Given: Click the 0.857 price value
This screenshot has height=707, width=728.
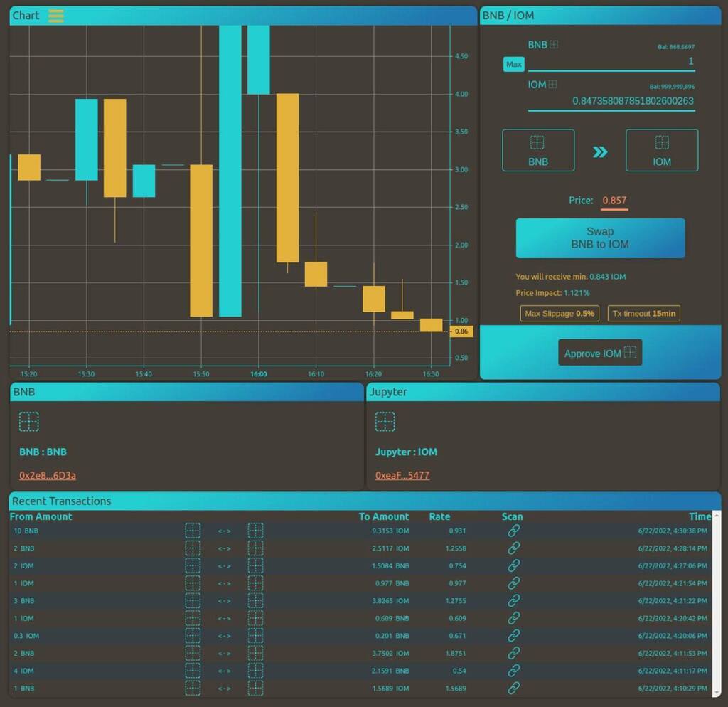Looking at the screenshot, I should 614,201.
